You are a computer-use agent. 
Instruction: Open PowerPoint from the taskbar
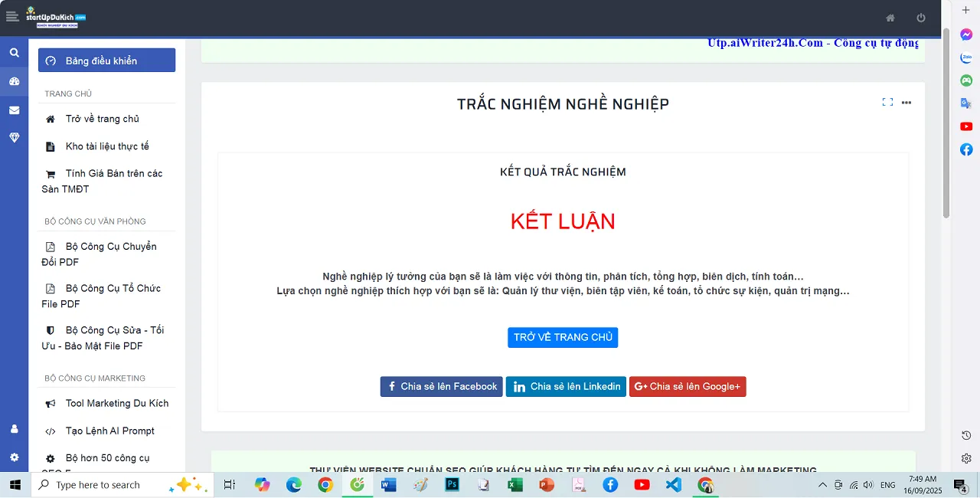pos(547,485)
